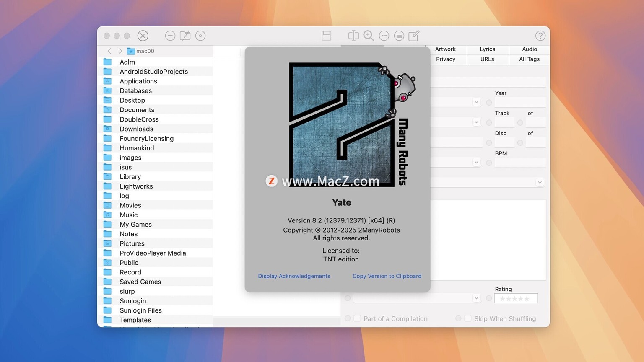This screenshot has height=362, width=644.
Task: Open the wide dropdown arrow below BPM row
Action: point(540,182)
